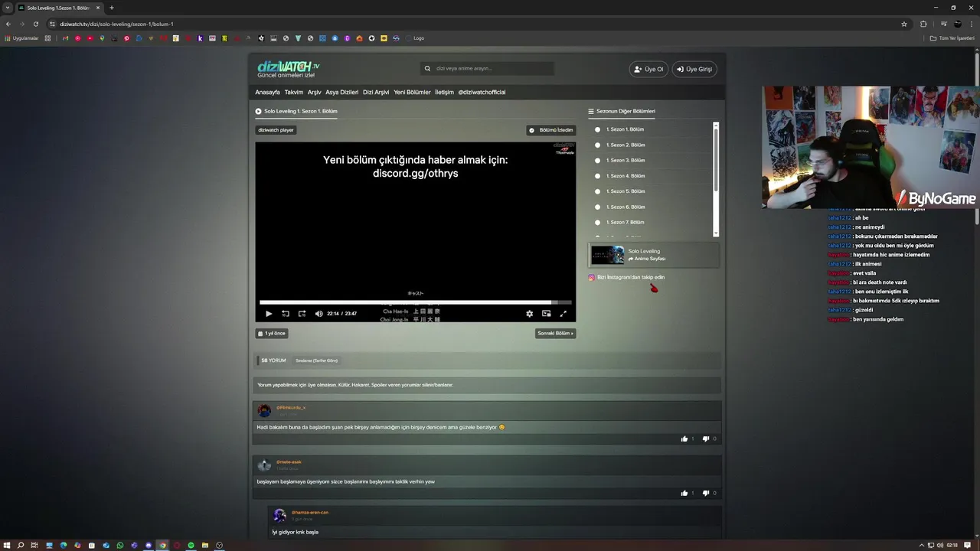This screenshot has height=551, width=980.
Task: Select the diziwatch player button
Action: coord(276,130)
